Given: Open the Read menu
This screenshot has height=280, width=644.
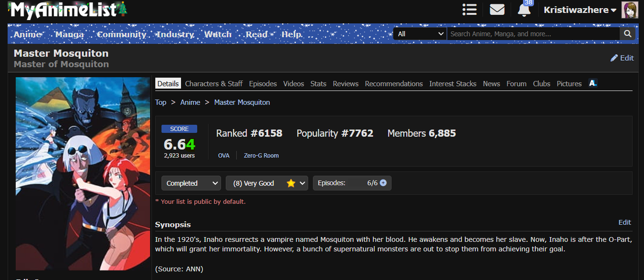Looking at the screenshot, I should (x=257, y=34).
